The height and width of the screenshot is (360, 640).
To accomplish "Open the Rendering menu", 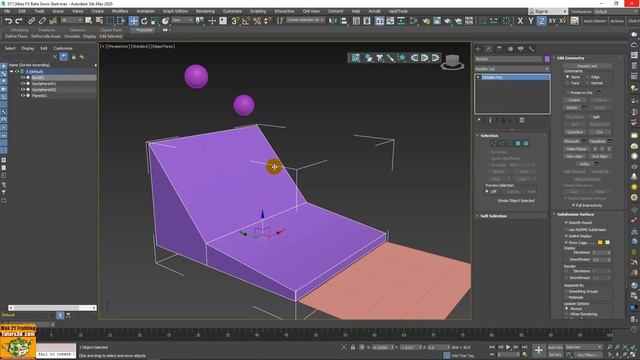I will [205, 11].
